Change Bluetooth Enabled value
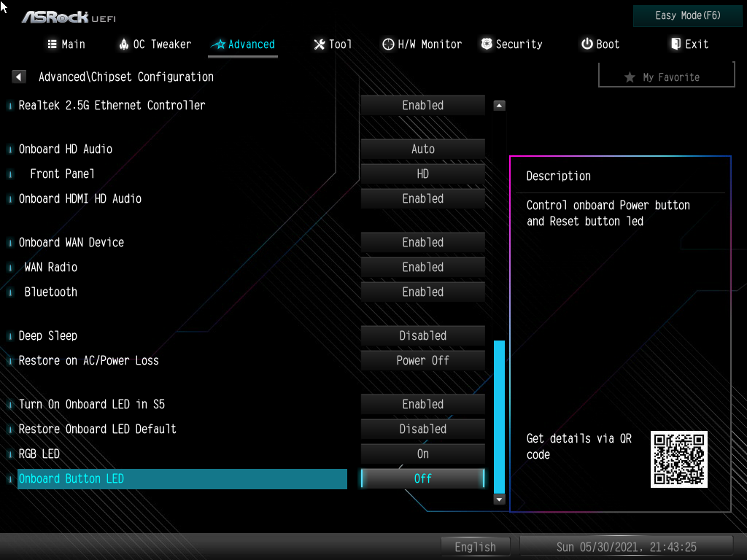 422,292
